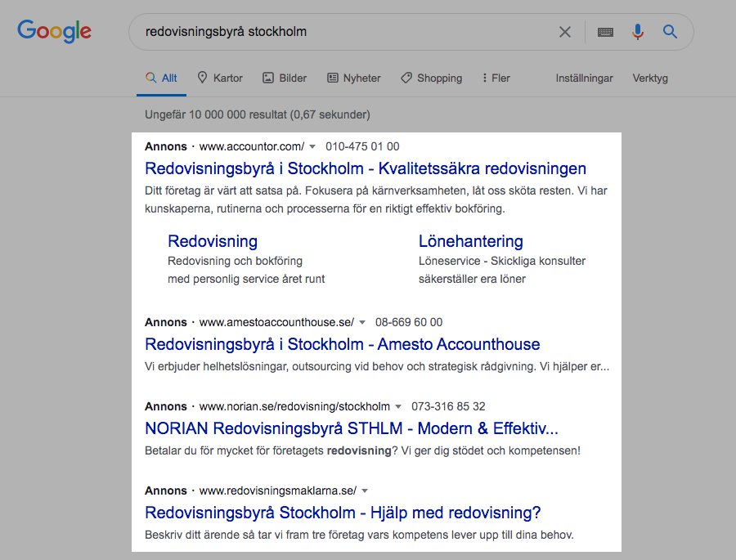Clear the search query with X icon
736x560 pixels.
click(564, 32)
